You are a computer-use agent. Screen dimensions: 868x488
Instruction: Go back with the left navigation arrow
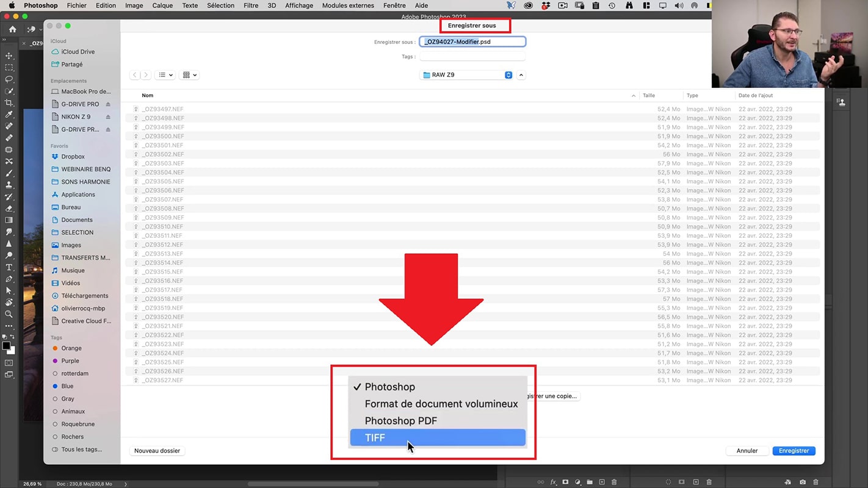pyautogui.click(x=135, y=75)
